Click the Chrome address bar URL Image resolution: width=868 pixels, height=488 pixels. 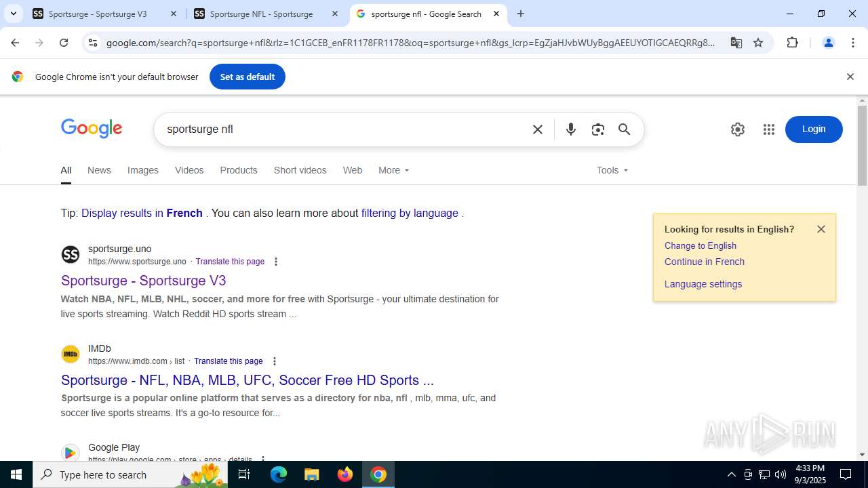tap(410, 43)
